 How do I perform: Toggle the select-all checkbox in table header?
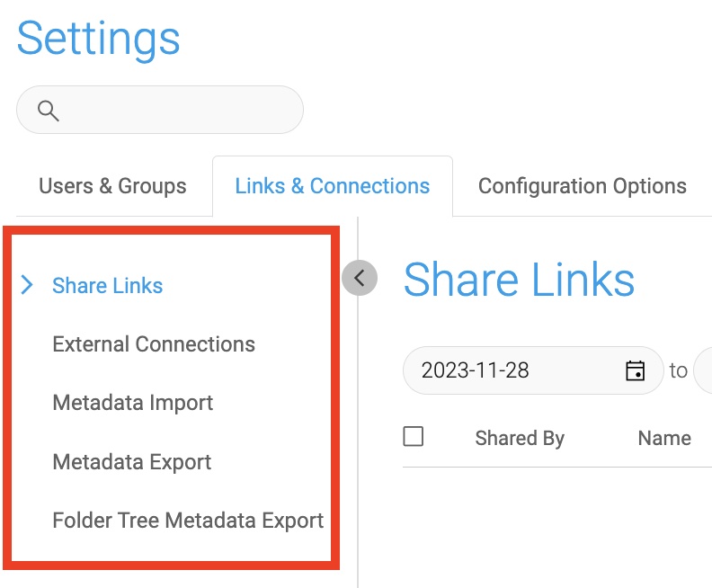click(x=414, y=436)
